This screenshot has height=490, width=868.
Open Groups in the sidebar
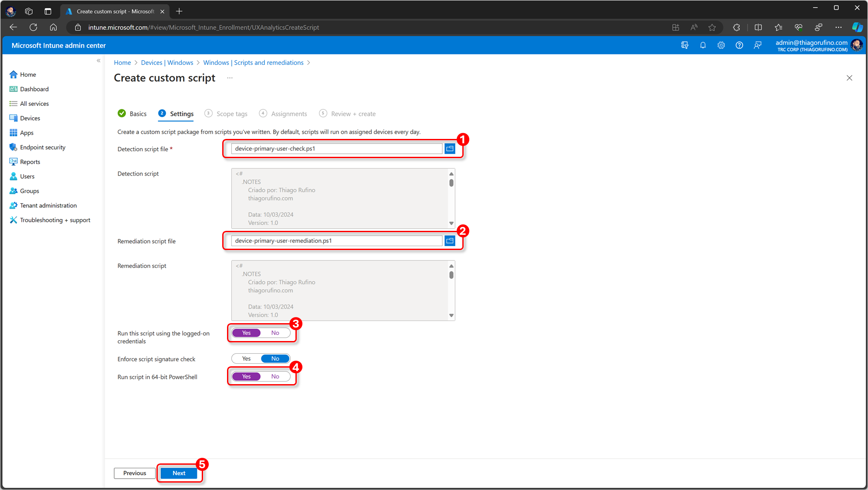tap(24, 191)
